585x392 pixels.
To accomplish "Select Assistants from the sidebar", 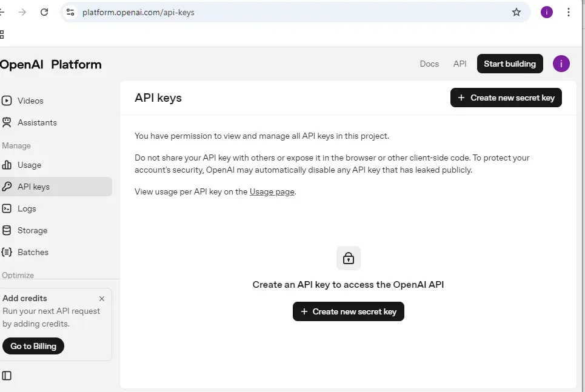I will click(38, 122).
